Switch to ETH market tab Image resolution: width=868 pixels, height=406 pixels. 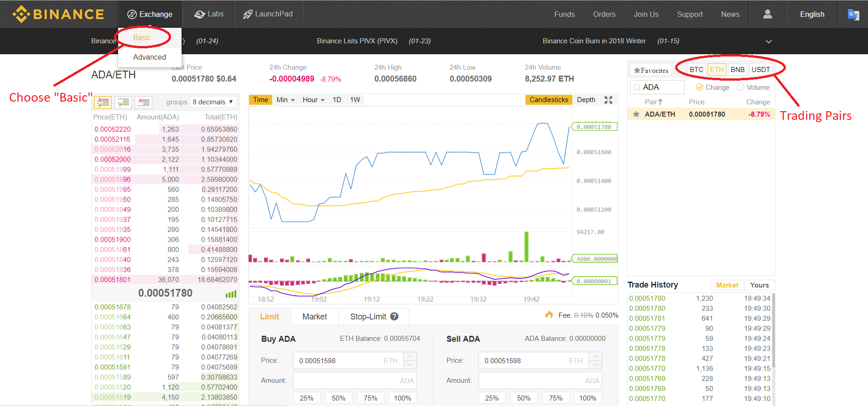(x=717, y=70)
